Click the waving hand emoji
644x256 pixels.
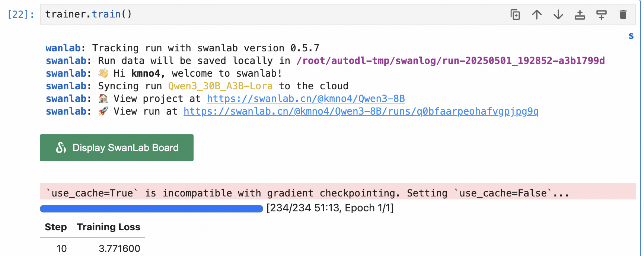[103, 73]
